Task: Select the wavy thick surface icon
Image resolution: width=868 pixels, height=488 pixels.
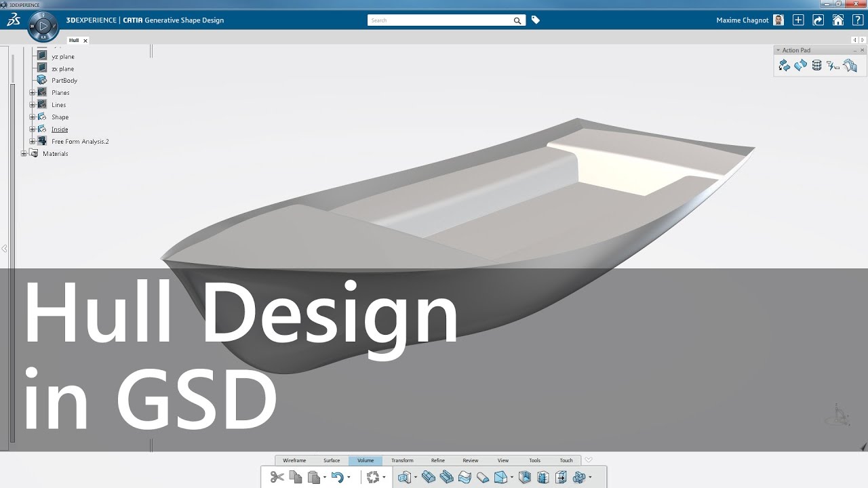Action: tap(465, 477)
